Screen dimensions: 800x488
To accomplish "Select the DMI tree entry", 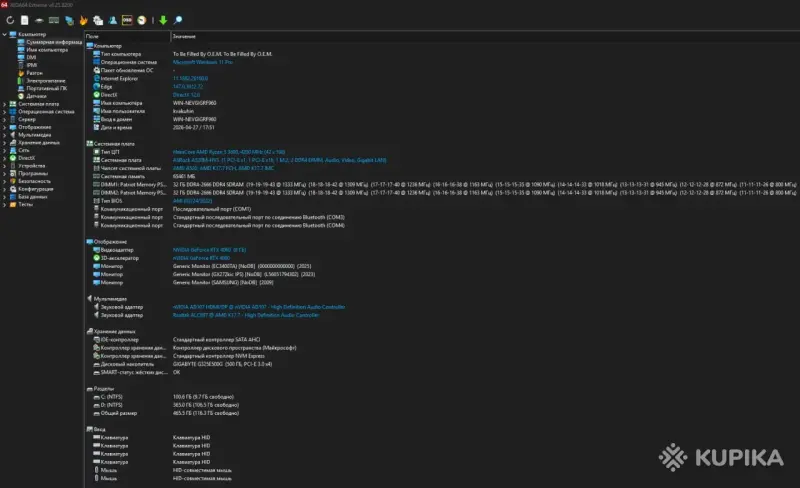I will pyautogui.click(x=31, y=58).
